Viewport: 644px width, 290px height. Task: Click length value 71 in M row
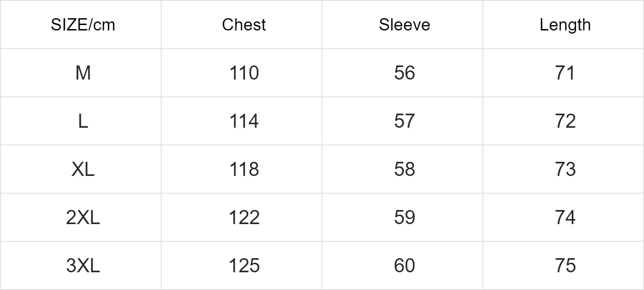point(565,73)
